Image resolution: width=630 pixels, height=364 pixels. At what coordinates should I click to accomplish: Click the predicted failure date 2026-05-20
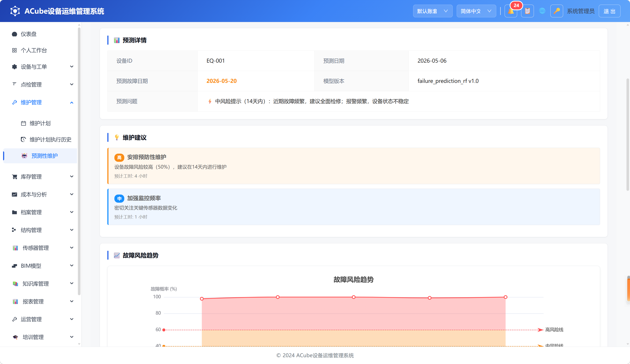[x=222, y=81]
